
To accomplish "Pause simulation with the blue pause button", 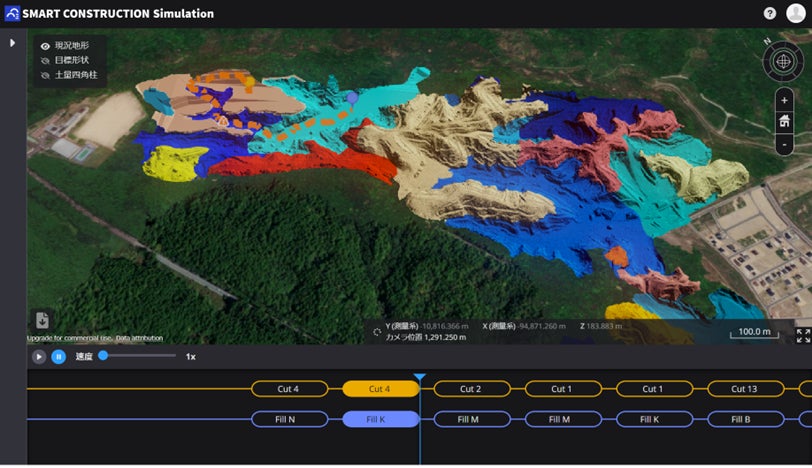I will click(59, 357).
